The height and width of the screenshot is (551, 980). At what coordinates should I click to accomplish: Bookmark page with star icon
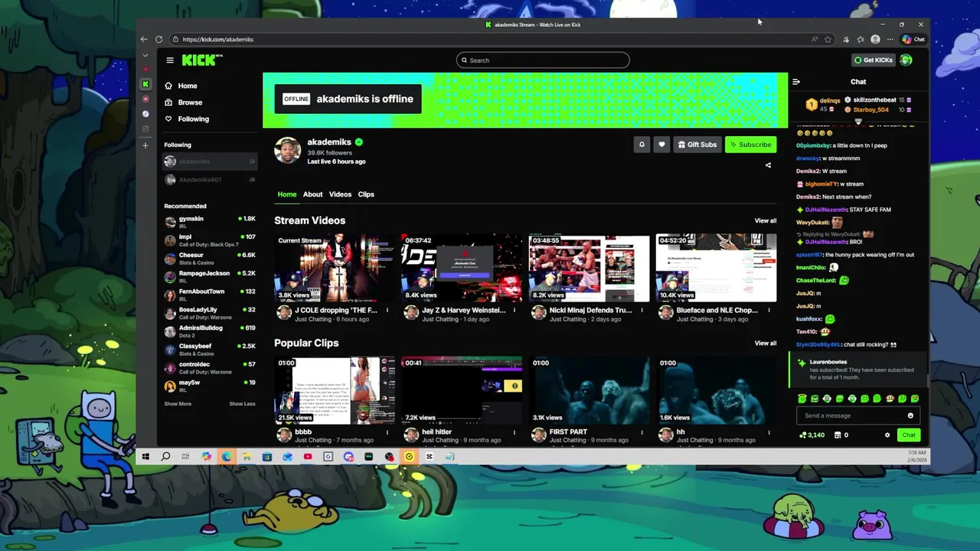pos(828,39)
